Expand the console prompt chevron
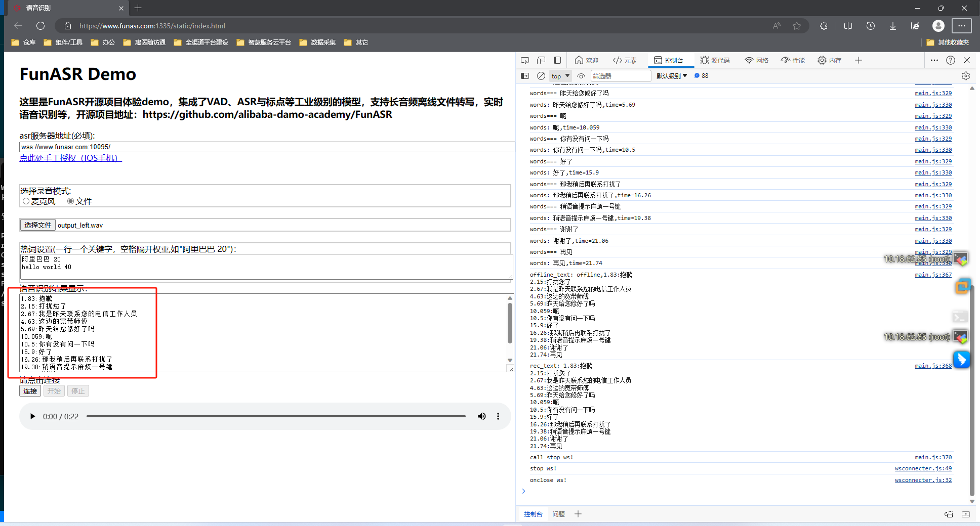Screen dimensions: 980x526 coord(523,491)
